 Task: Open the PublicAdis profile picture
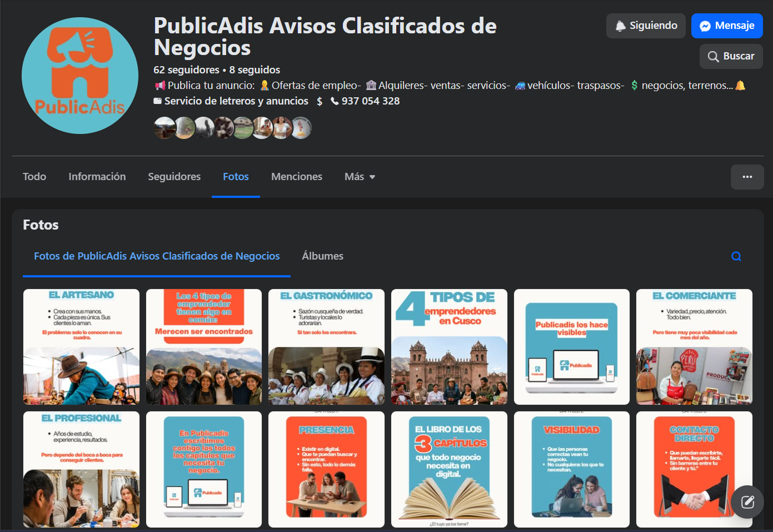80,76
